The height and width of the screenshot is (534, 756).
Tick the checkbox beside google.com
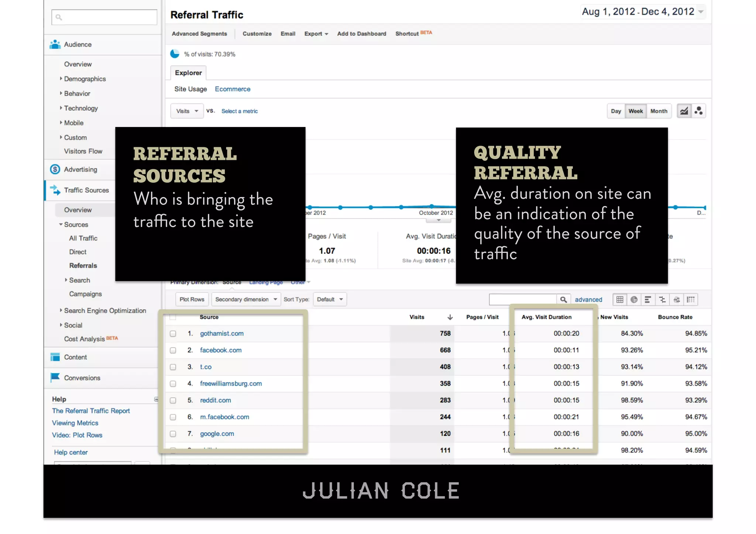tap(173, 434)
